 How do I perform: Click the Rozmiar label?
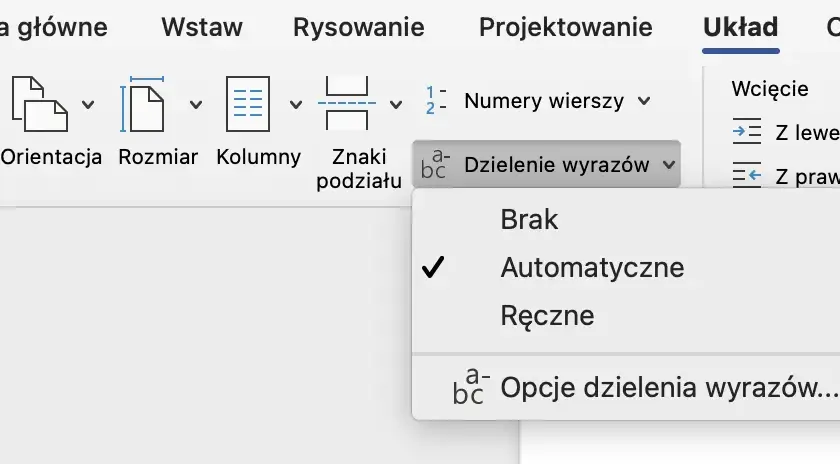click(x=158, y=157)
